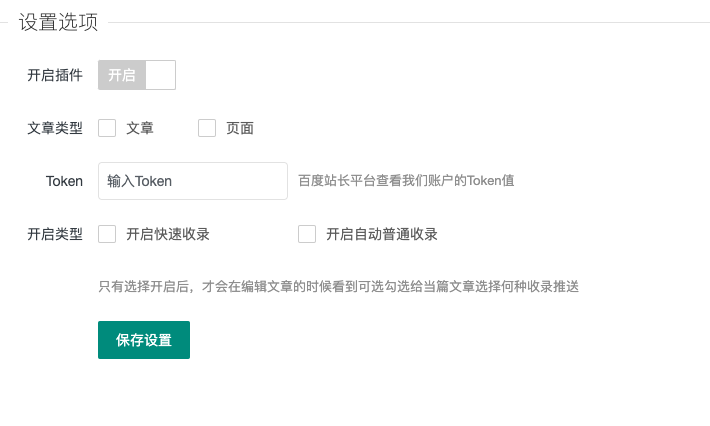
Task: Click the 文章类型 label
Action: [x=55, y=128]
